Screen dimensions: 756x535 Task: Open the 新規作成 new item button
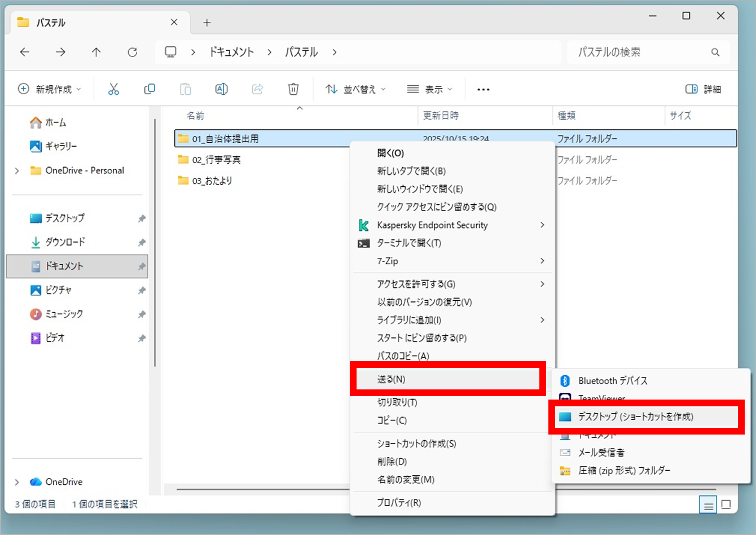point(50,89)
